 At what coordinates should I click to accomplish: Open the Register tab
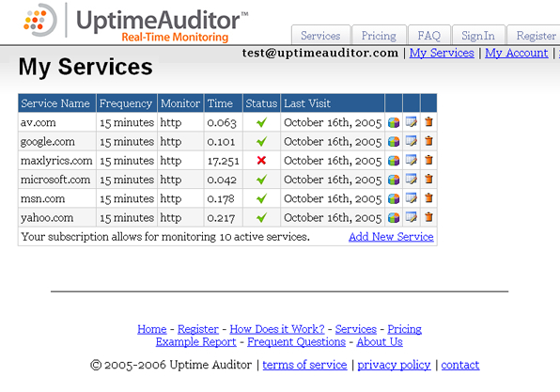(x=534, y=36)
